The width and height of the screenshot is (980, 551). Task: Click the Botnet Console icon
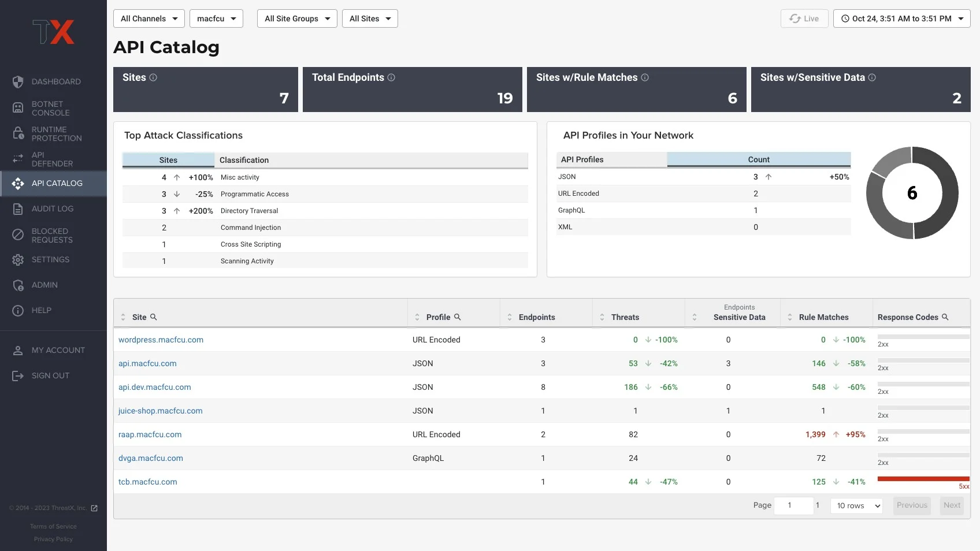(x=18, y=108)
